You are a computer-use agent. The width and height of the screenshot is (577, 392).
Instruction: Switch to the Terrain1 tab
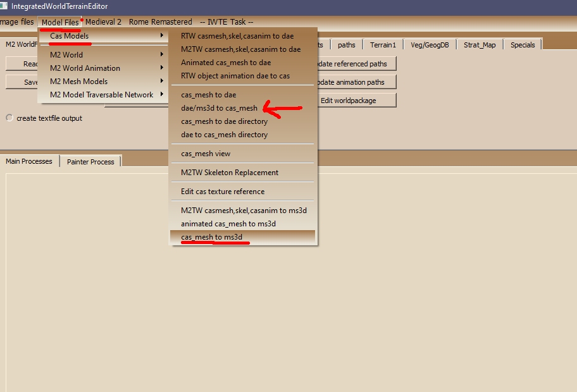(x=383, y=45)
